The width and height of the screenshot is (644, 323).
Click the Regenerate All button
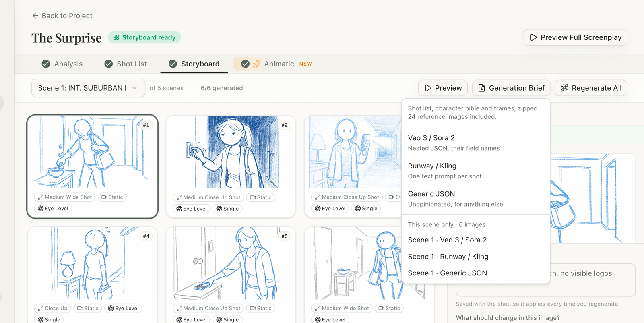coord(591,88)
